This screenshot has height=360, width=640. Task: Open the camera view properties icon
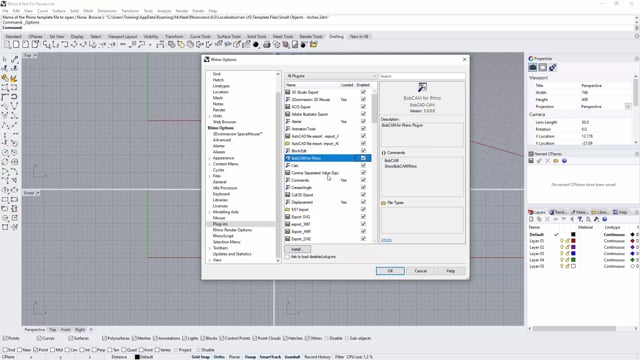[x=533, y=67]
